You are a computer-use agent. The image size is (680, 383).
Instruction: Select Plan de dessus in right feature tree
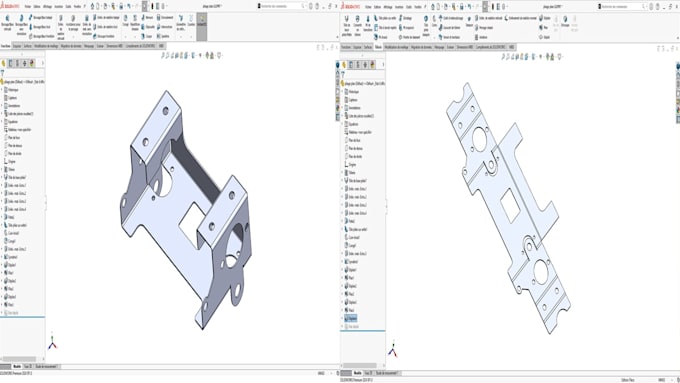[x=353, y=148]
